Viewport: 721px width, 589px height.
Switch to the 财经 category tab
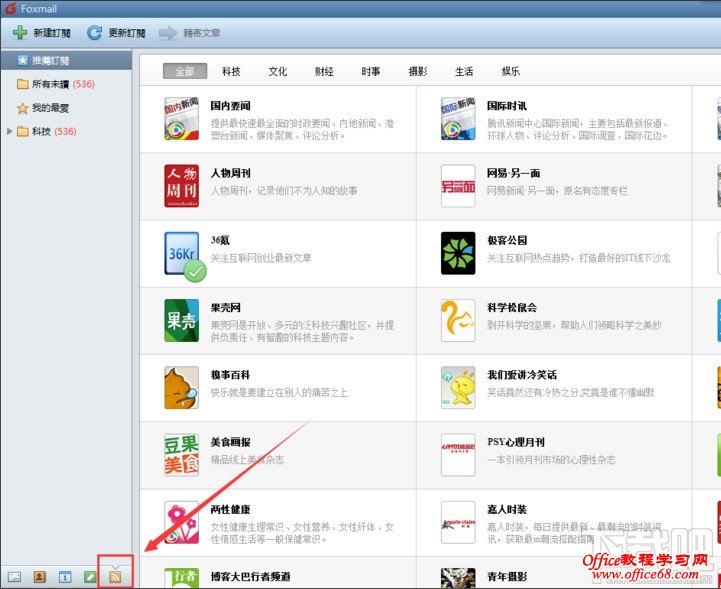[324, 71]
